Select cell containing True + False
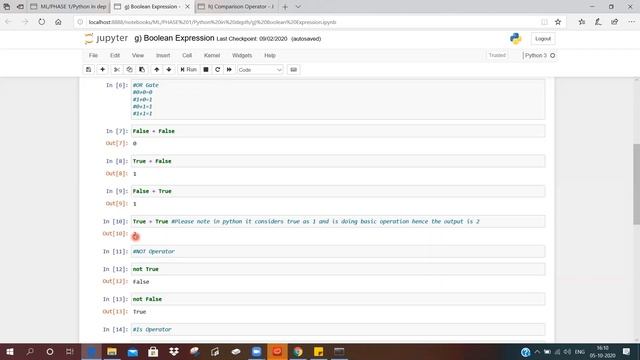Screen dimensions: 640x360 pos(338,161)
